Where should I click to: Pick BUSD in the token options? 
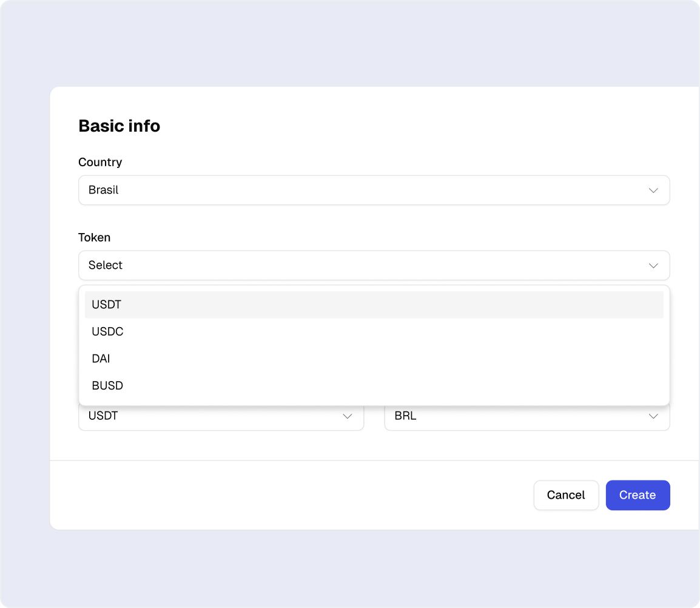tap(374, 385)
